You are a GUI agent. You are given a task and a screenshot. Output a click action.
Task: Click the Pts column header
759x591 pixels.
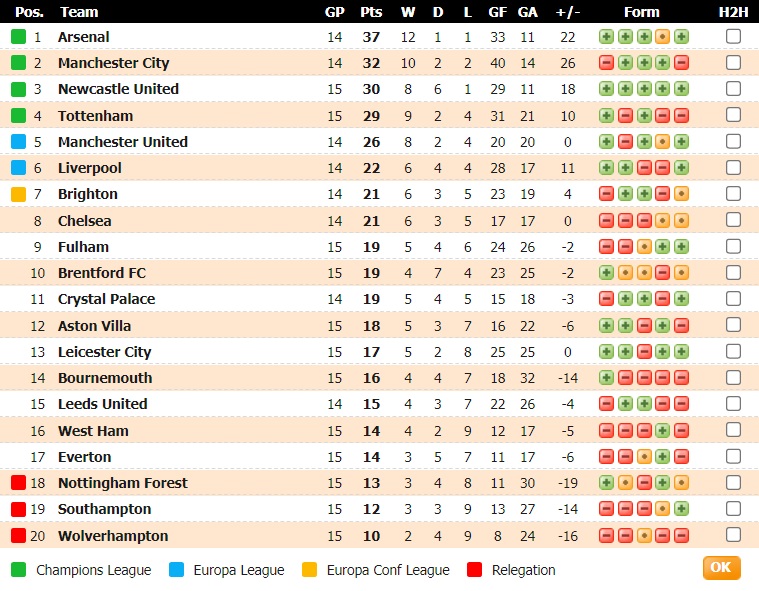(371, 12)
